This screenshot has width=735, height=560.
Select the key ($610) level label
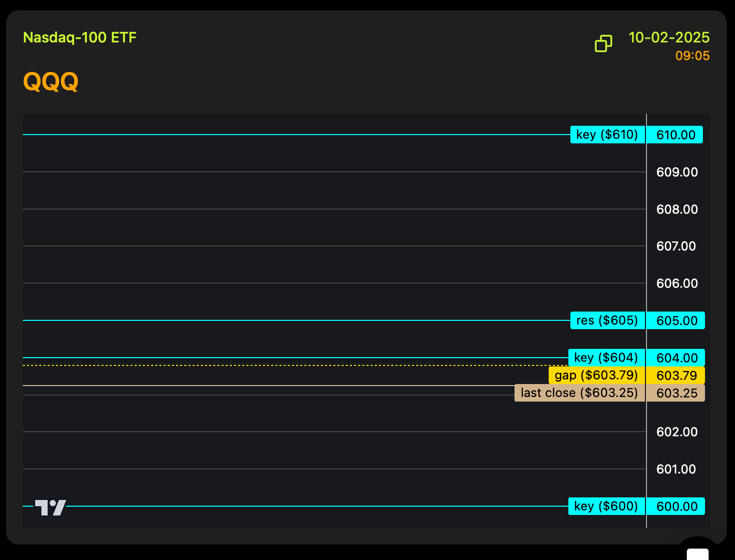click(x=607, y=135)
